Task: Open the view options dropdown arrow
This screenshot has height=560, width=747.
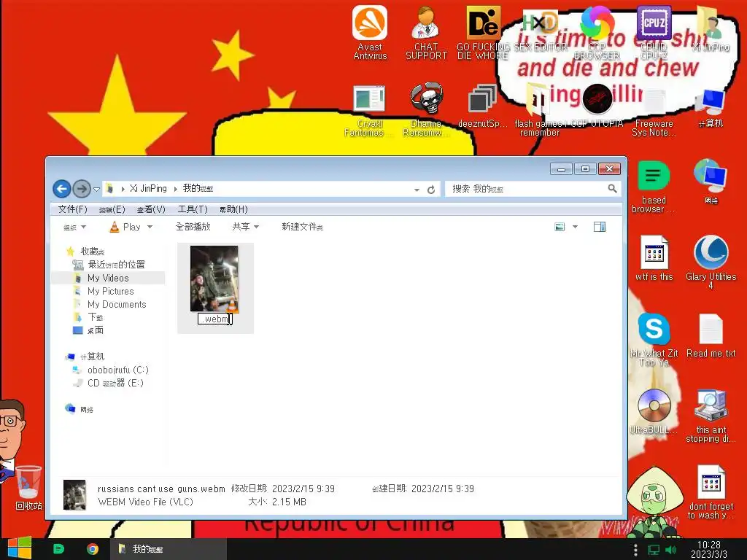Action: click(575, 227)
